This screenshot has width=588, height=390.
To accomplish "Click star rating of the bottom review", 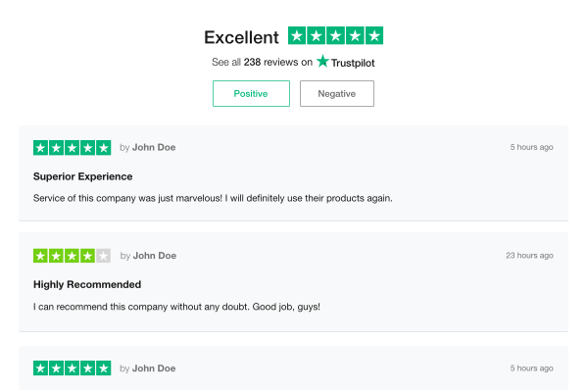I will click(72, 368).
